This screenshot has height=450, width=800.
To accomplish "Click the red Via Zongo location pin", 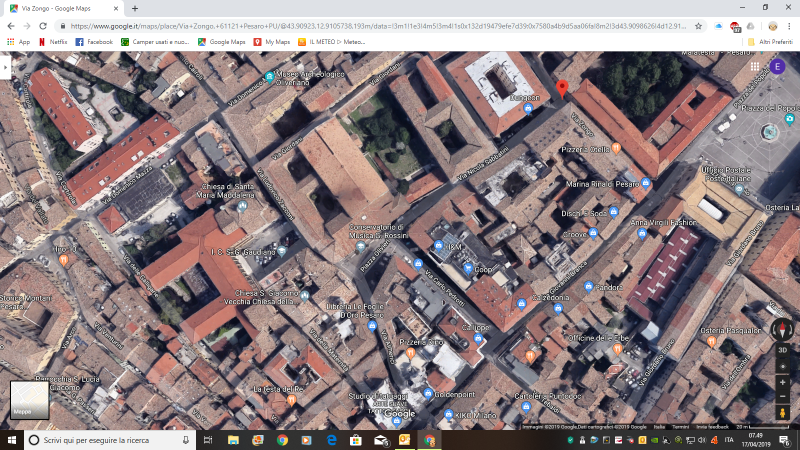I will 562,89.
